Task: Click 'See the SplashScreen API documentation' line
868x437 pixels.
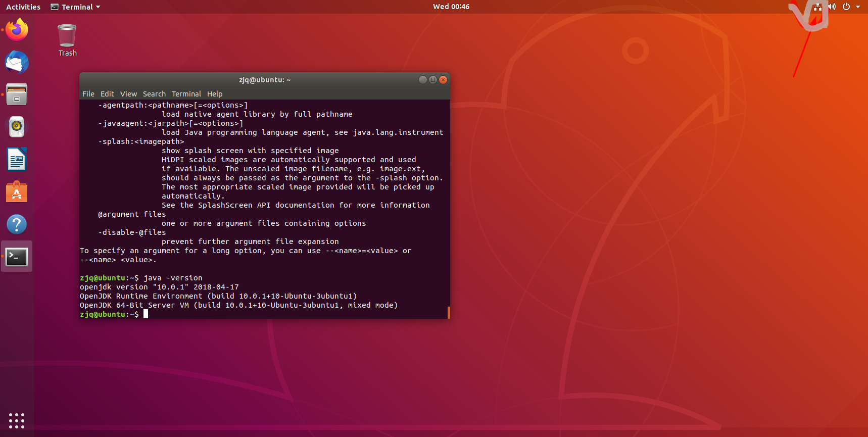Action: (x=296, y=205)
